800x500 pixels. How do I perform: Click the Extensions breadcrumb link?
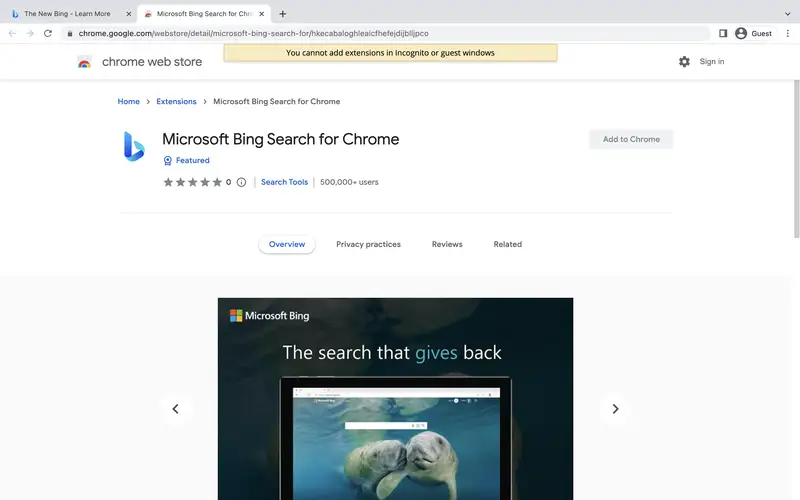[x=177, y=102]
